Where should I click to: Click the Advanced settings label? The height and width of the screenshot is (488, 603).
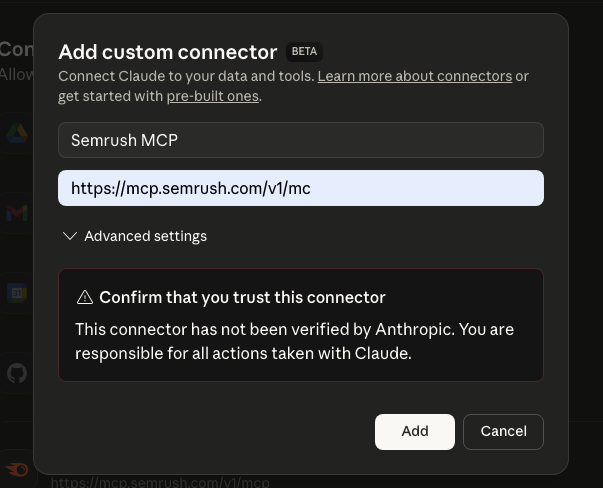pos(145,236)
